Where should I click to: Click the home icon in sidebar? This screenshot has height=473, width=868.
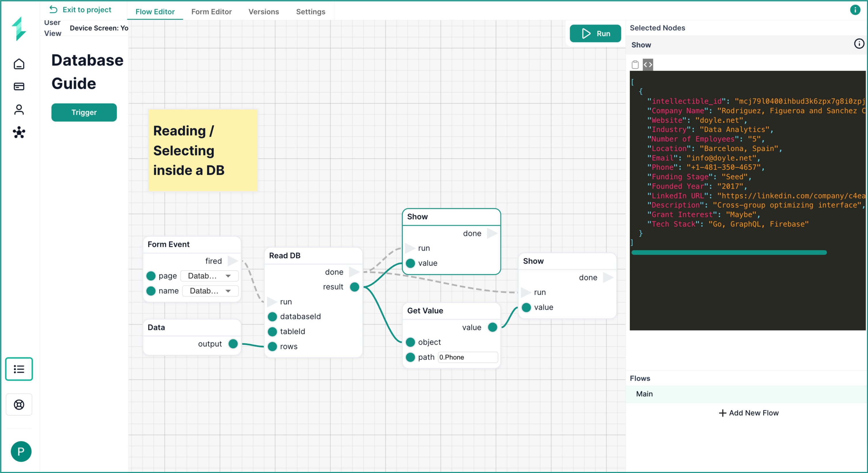point(19,64)
